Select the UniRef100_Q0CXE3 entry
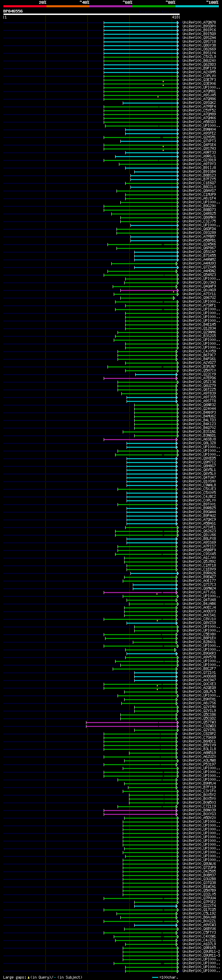The image size is (222, 980). point(199,684)
